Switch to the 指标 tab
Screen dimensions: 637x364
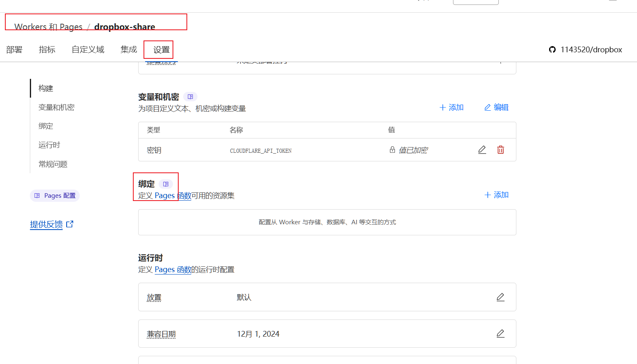(x=47, y=49)
